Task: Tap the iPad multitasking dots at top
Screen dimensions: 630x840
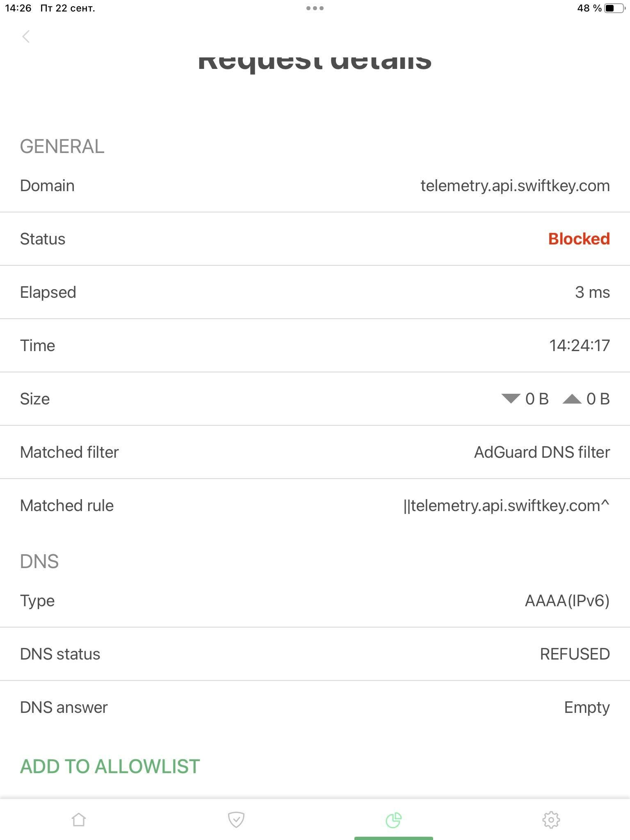Action: [x=315, y=7]
